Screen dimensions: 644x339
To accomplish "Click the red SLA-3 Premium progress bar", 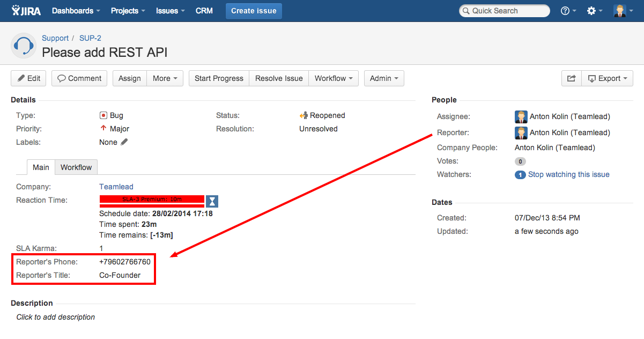I will coord(152,200).
